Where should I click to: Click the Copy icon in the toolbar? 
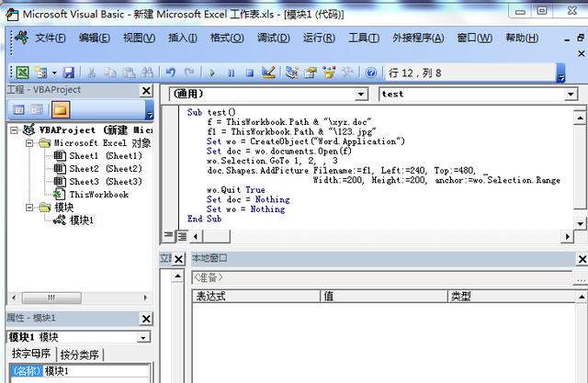[110, 73]
